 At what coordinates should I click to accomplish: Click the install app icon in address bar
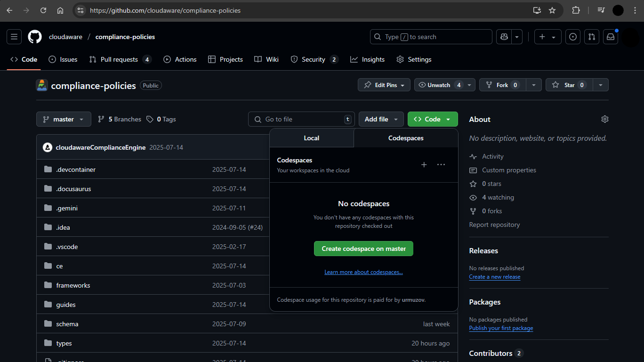click(x=537, y=10)
